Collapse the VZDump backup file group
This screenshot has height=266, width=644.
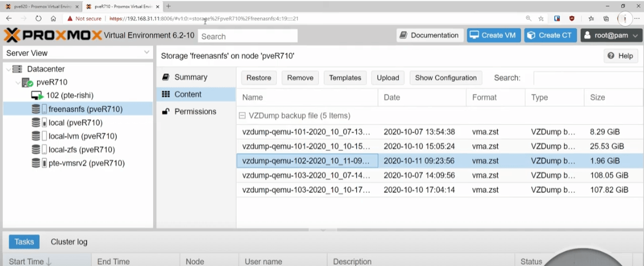243,116
